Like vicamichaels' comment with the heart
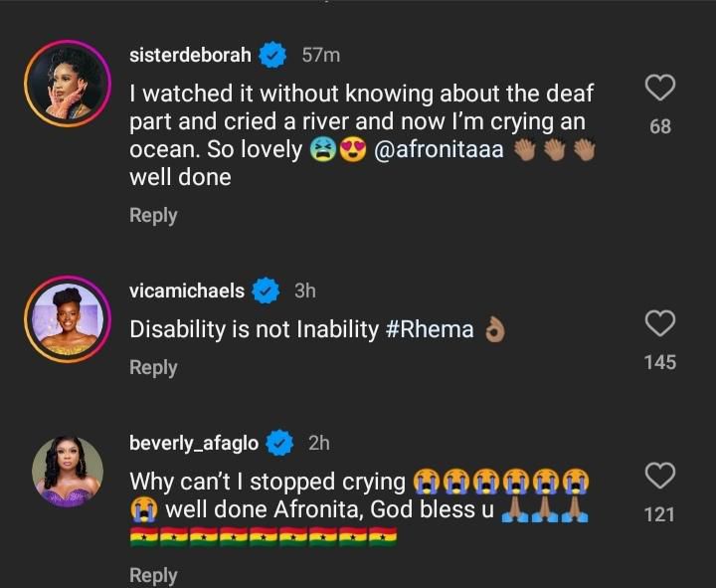Image resolution: width=716 pixels, height=588 pixels. (660, 323)
